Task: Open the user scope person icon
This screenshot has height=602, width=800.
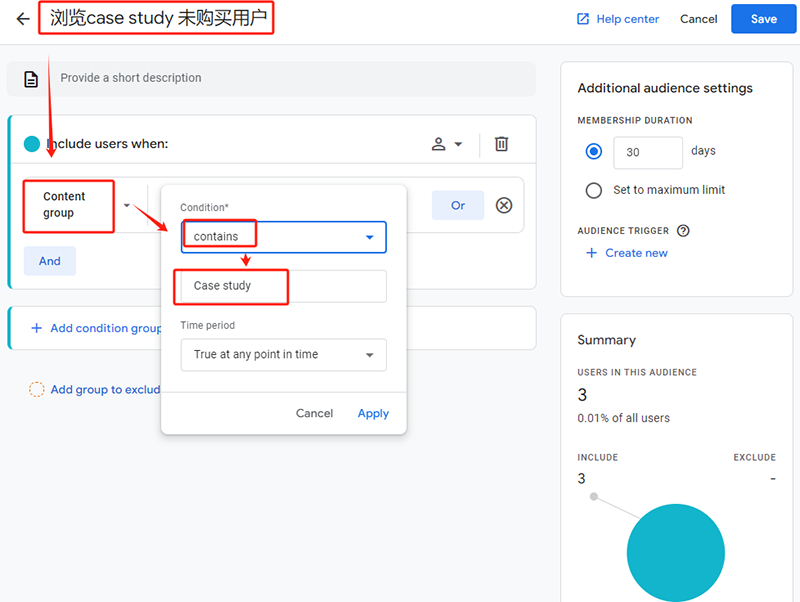Action: coord(446,144)
